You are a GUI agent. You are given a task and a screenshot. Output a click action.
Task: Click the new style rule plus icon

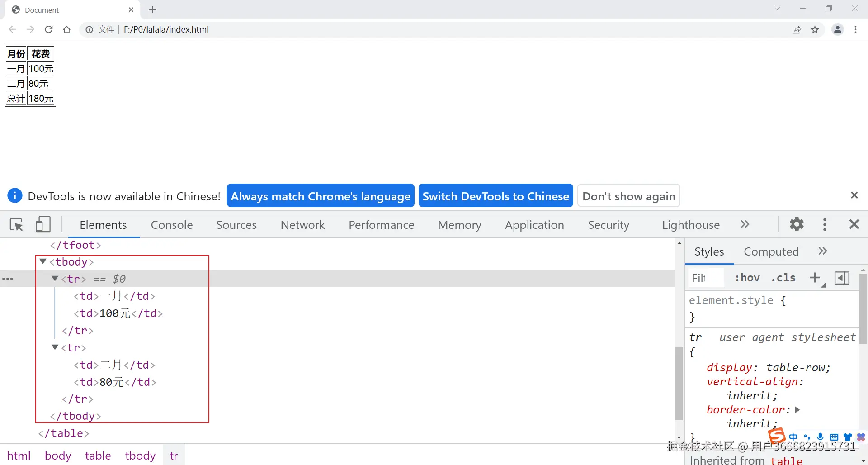click(815, 278)
